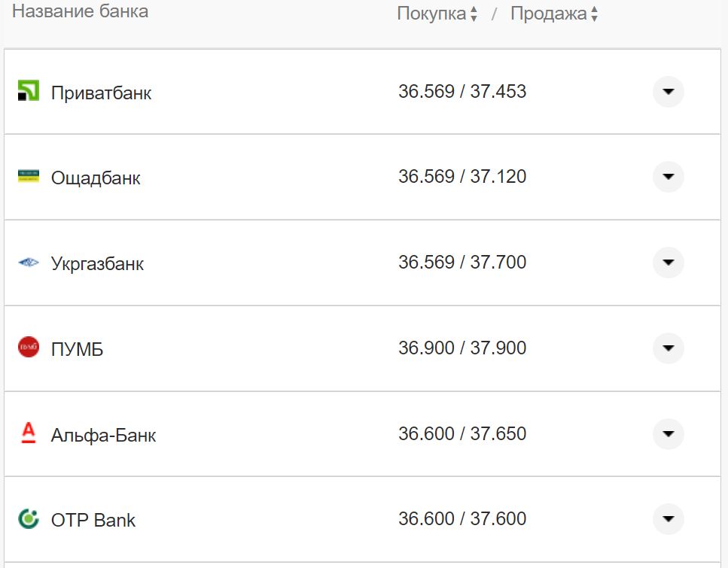Click the Приватбанк logo icon
Image resolution: width=728 pixels, height=568 pixels.
28,92
